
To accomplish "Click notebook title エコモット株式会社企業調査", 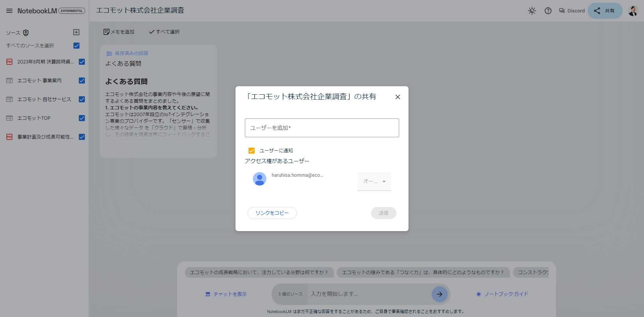I will [x=140, y=10].
